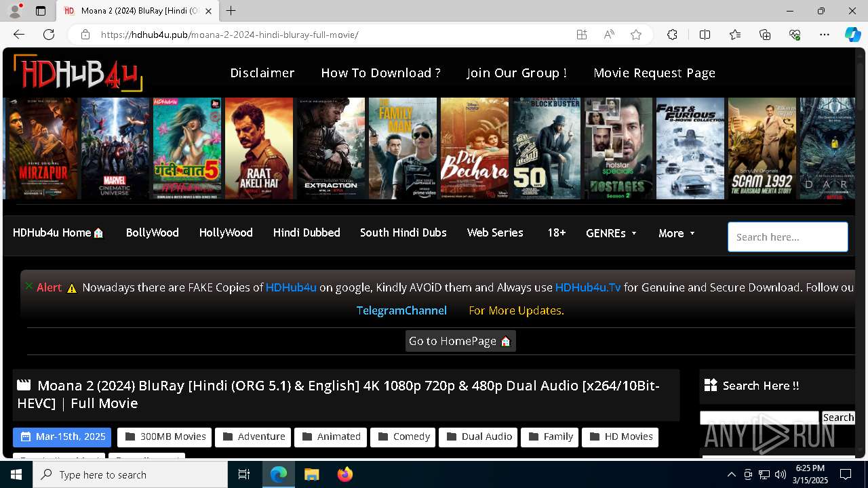Browse South Hindi Dubs category

click(x=403, y=232)
